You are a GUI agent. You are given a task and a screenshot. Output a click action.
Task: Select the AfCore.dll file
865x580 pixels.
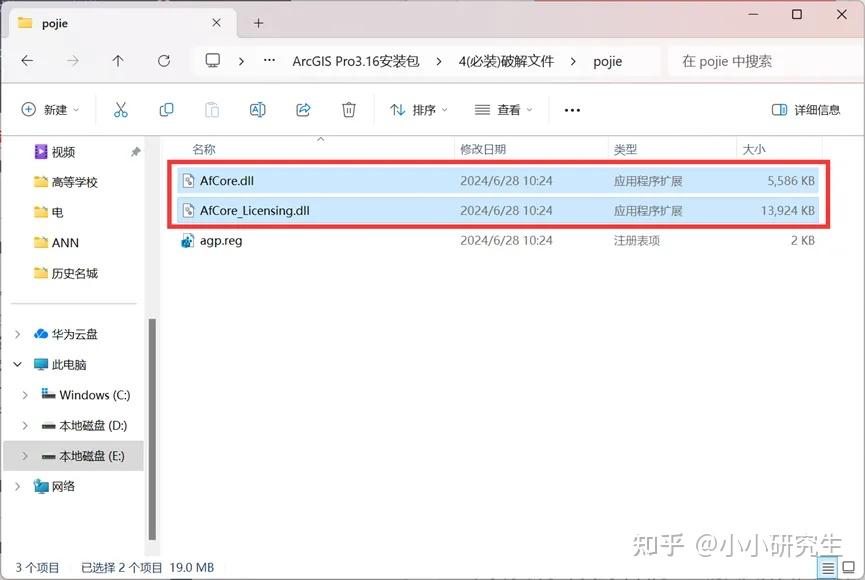[x=498, y=180]
